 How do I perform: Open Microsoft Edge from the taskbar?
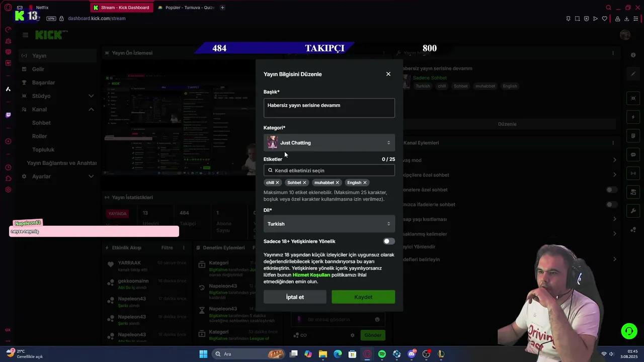(x=338, y=354)
